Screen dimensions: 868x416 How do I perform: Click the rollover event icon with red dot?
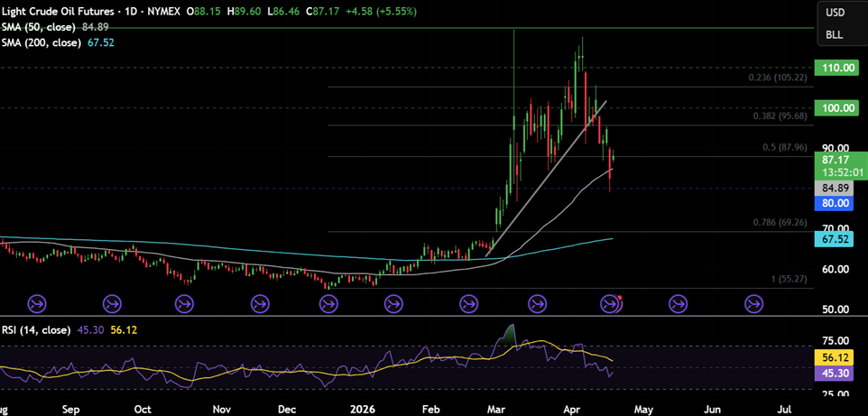coord(611,304)
